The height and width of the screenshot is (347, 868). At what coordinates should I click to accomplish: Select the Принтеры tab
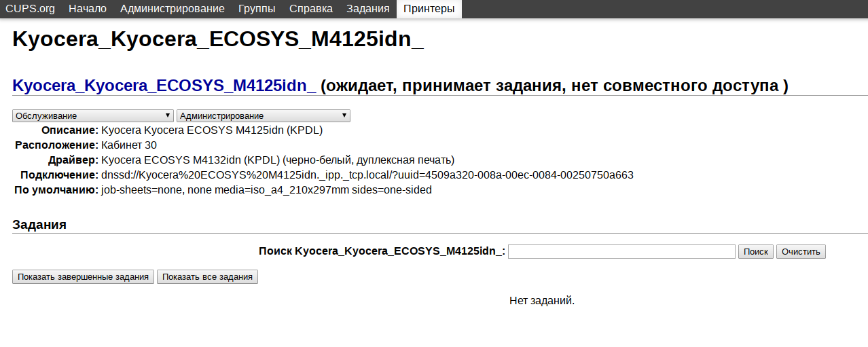(429, 9)
